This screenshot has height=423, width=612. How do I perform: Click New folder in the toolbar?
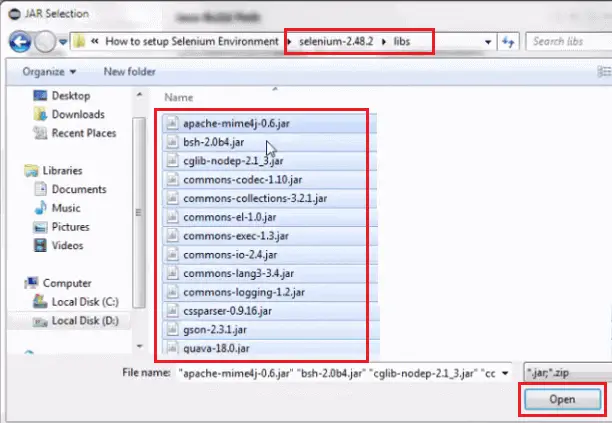coord(130,72)
